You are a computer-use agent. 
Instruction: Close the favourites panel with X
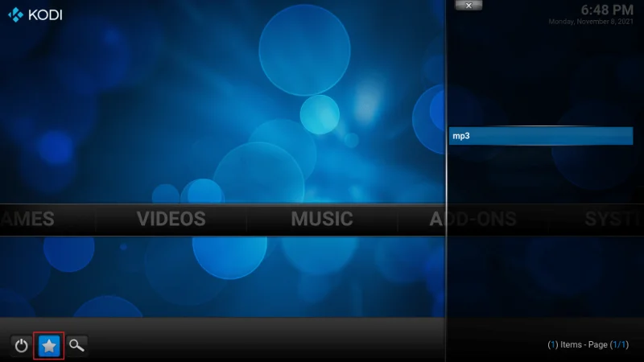tap(469, 6)
